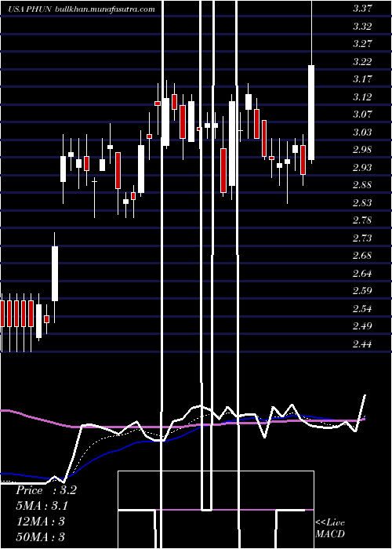Click the 2.68 price axis label
Viewport: 392px width, 549px height.
pos(362,255)
